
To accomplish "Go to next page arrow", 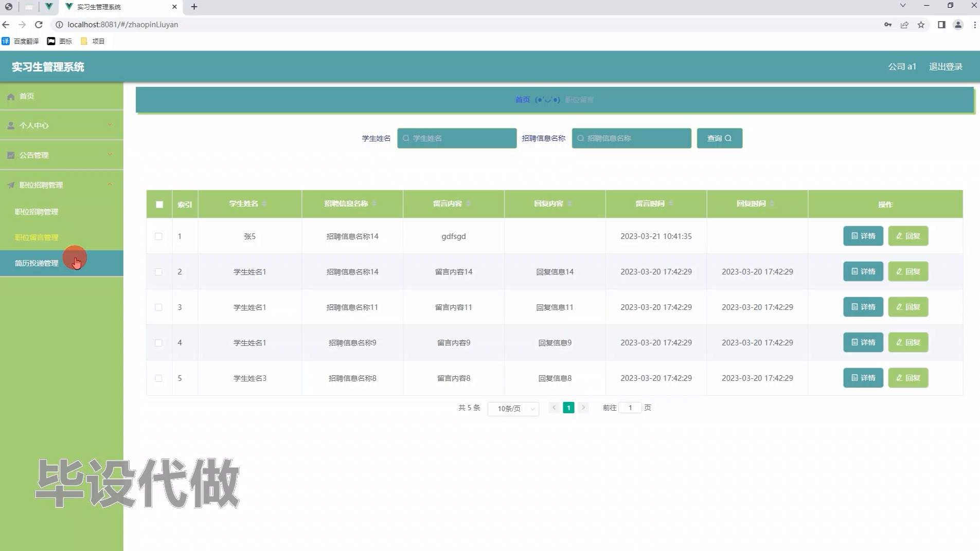I will (583, 408).
